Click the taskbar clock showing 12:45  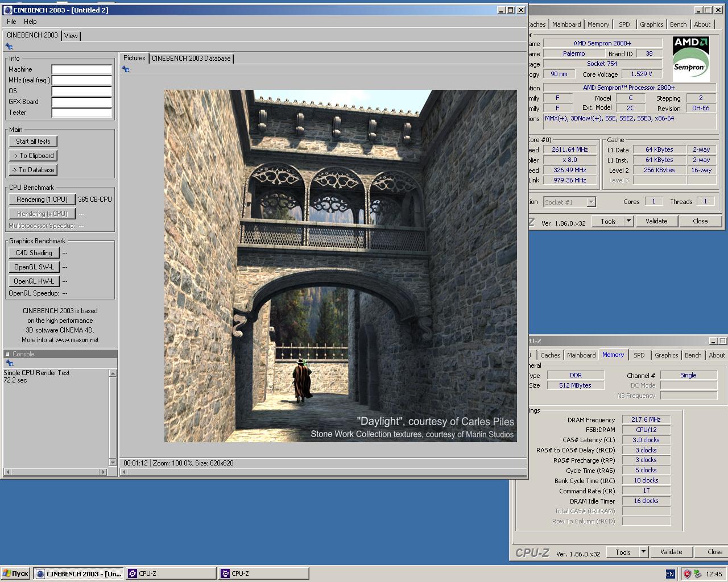(714, 574)
